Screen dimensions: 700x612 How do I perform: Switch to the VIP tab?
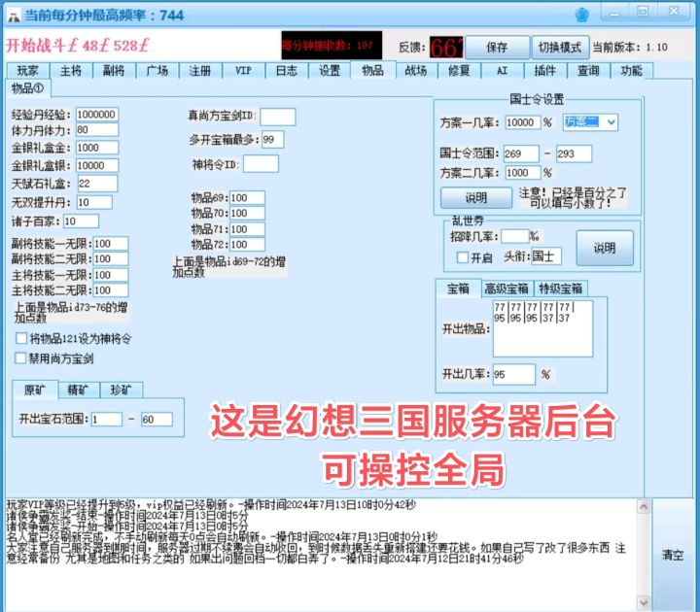coord(243,71)
